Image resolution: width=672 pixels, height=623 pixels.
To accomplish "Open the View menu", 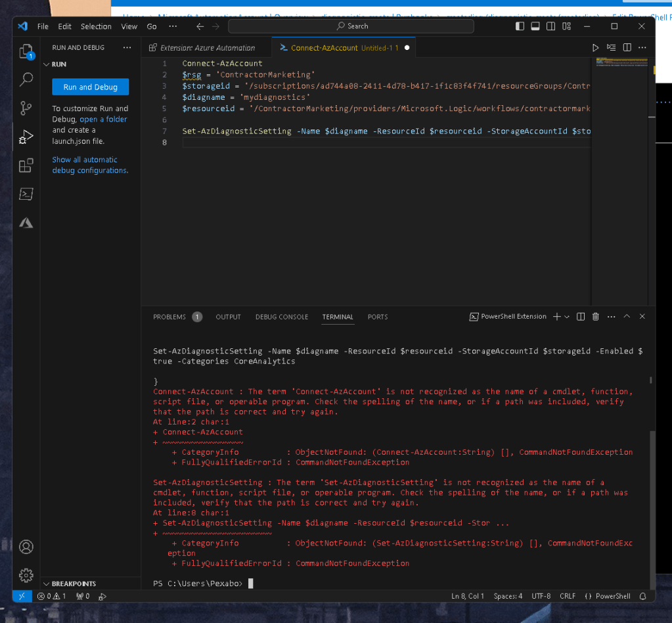I will click(x=129, y=26).
